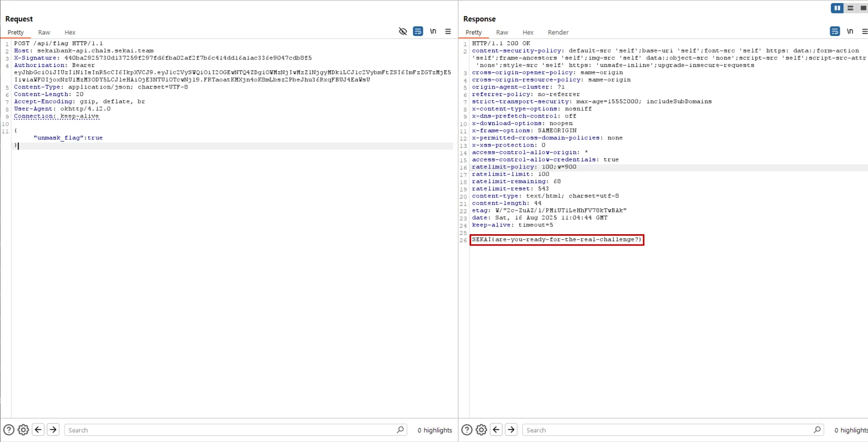The width and height of the screenshot is (868, 442).
Task: Open the Request Raw tab
Action: pos(44,32)
